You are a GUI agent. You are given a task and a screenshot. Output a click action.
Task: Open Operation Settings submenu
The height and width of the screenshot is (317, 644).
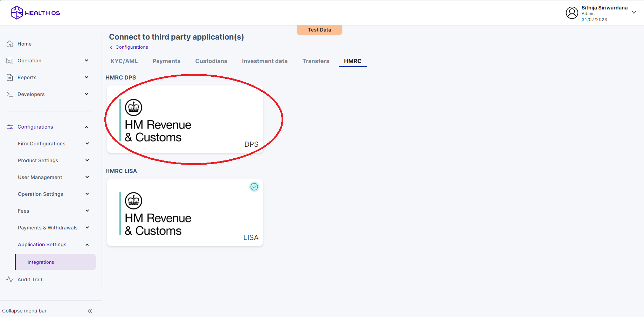pos(41,194)
